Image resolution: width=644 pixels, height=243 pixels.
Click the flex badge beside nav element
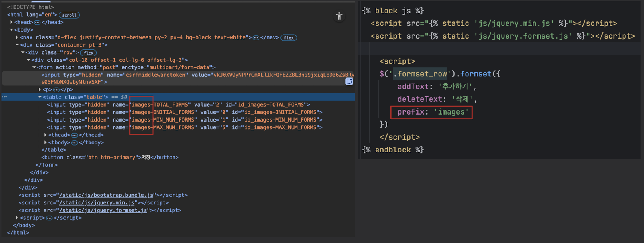(289, 38)
